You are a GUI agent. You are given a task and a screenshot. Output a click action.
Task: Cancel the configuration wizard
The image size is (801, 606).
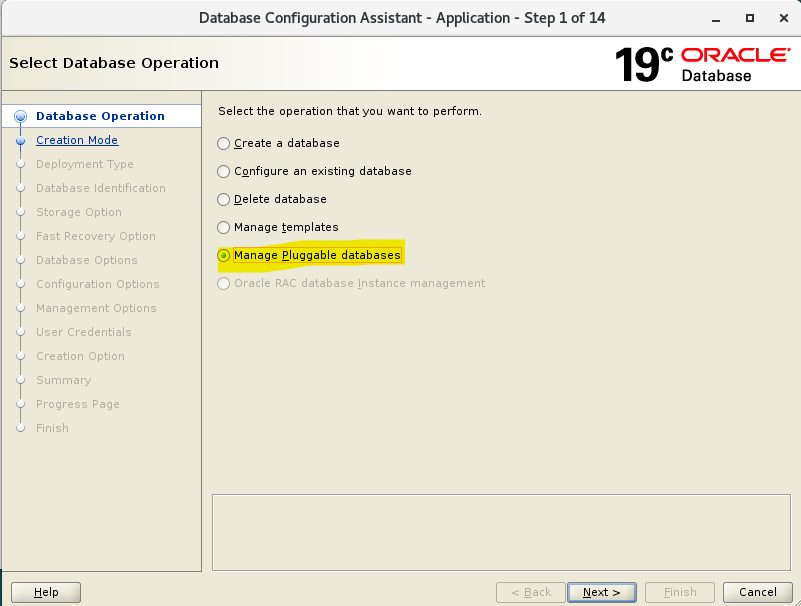pos(758,592)
